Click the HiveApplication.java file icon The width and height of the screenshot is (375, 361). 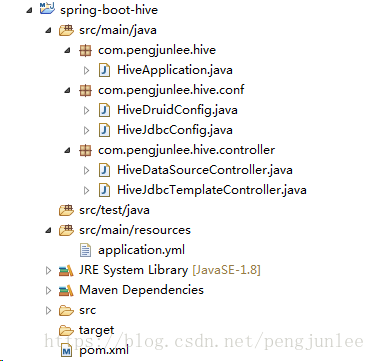[105, 70]
